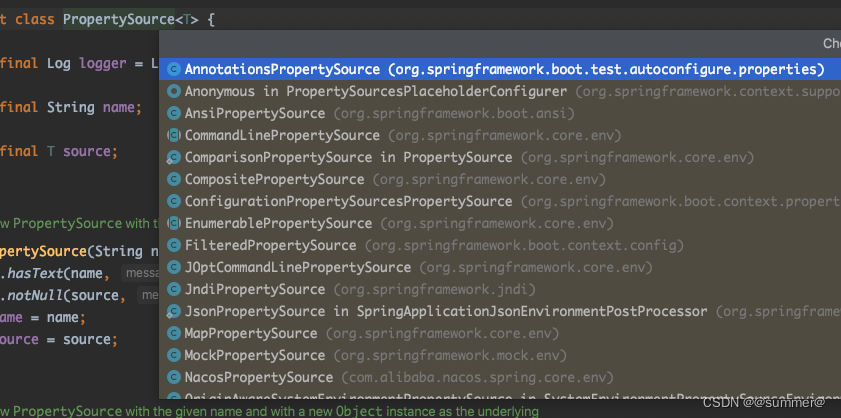The height and width of the screenshot is (418, 841).
Task: Click the class icon for NacosPropertySource
Action: point(173,377)
